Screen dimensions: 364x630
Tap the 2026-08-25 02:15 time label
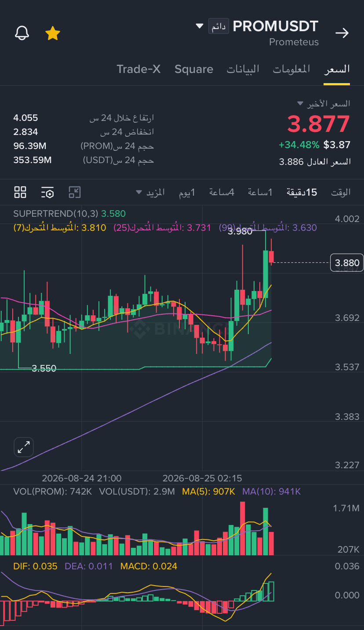pyautogui.click(x=202, y=478)
